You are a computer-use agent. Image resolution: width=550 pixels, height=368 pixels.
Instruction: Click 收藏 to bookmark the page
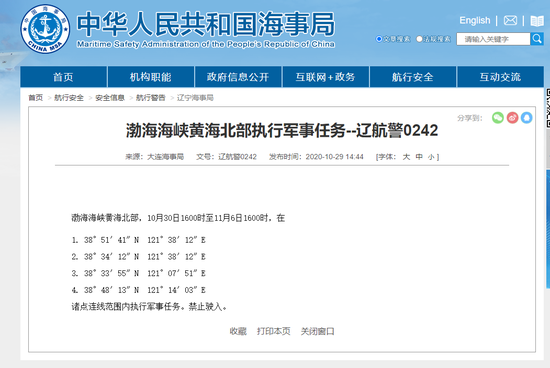tap(238, 331)
